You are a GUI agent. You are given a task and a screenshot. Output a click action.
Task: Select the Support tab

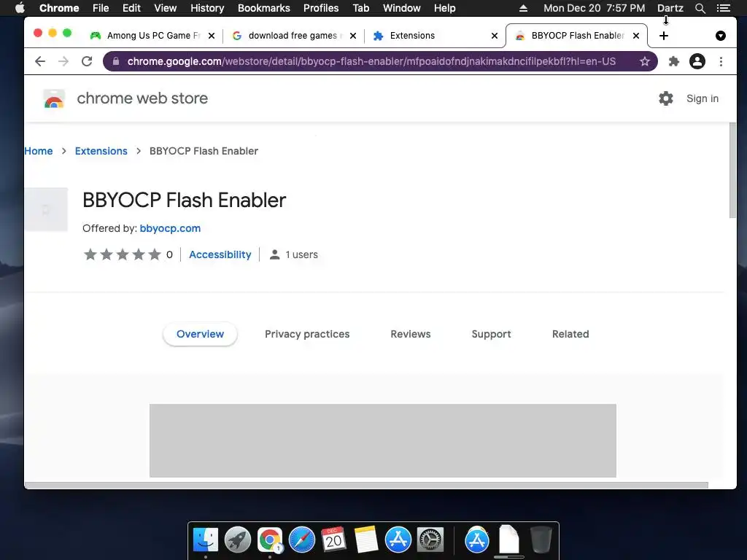[x=491, y=334]
